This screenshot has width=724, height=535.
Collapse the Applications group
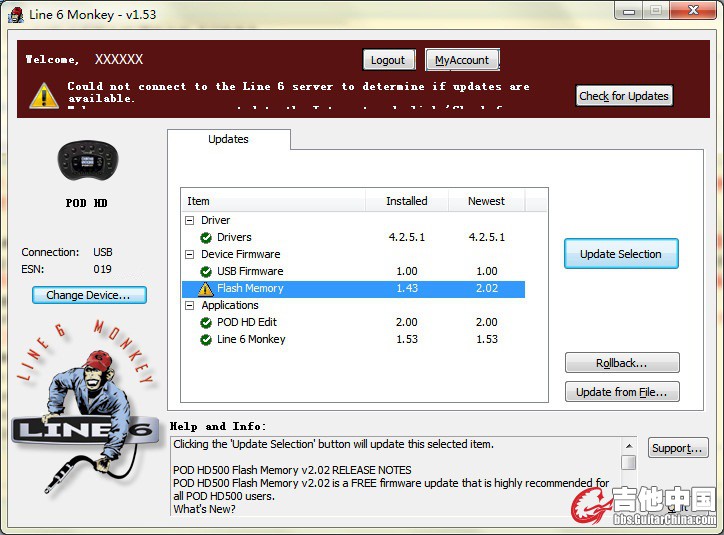189,306
